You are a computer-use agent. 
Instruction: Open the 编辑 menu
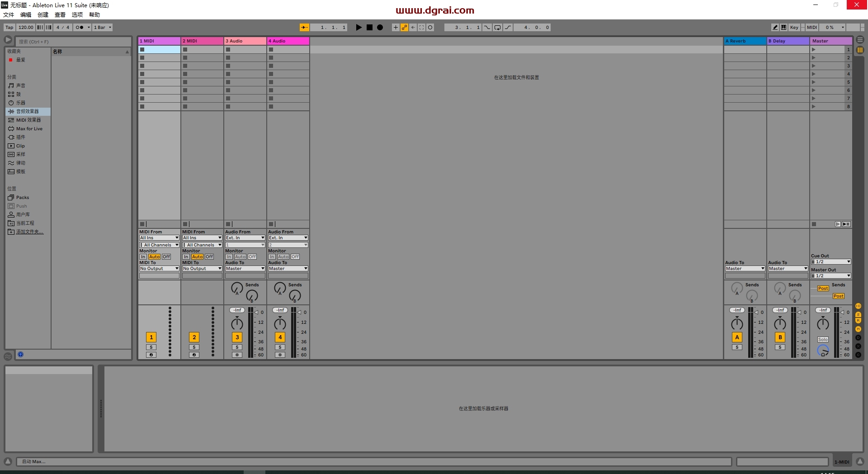point(26,14)
